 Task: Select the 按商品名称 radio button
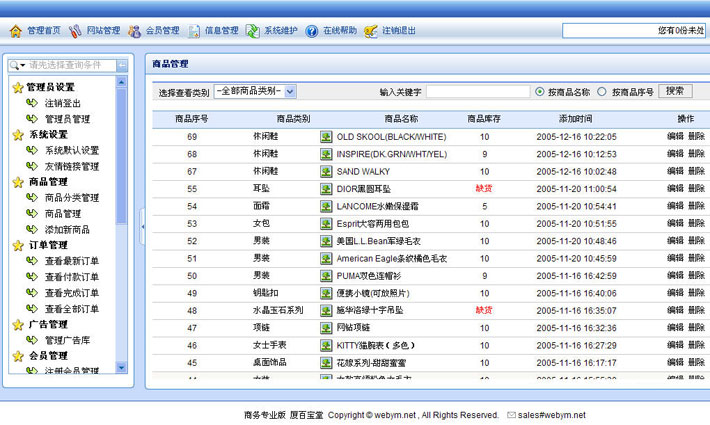coord(539,92)
